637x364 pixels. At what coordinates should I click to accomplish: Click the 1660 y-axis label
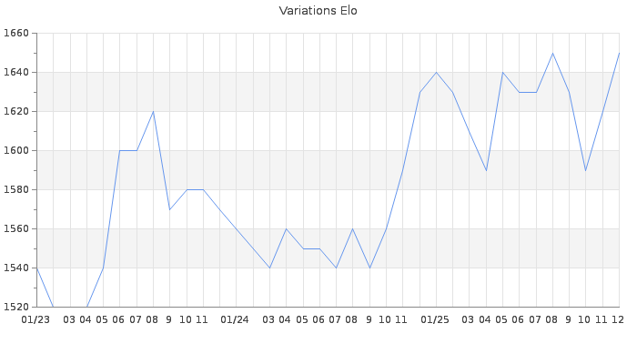pos(16,33)
